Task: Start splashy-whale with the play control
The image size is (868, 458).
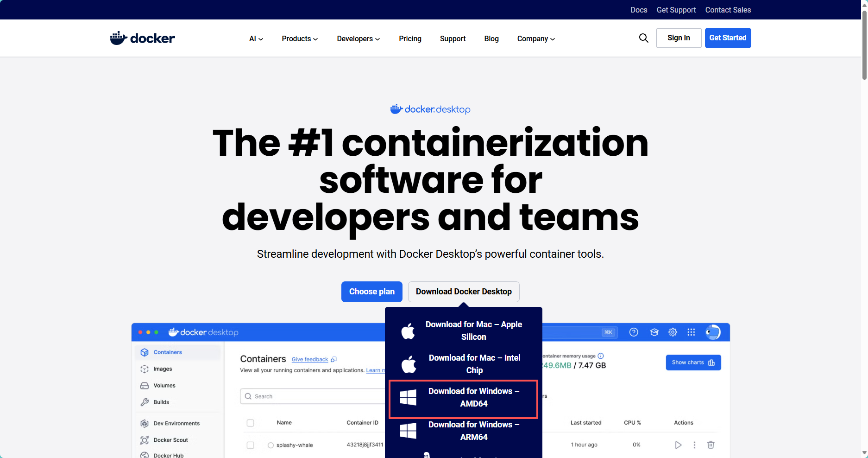Action: point(678,445)
